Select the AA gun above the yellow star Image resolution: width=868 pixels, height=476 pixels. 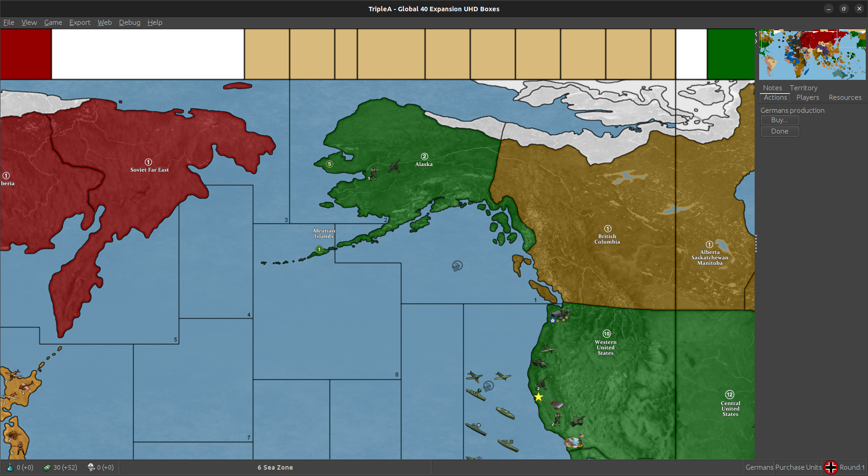[x=541, y=384]
